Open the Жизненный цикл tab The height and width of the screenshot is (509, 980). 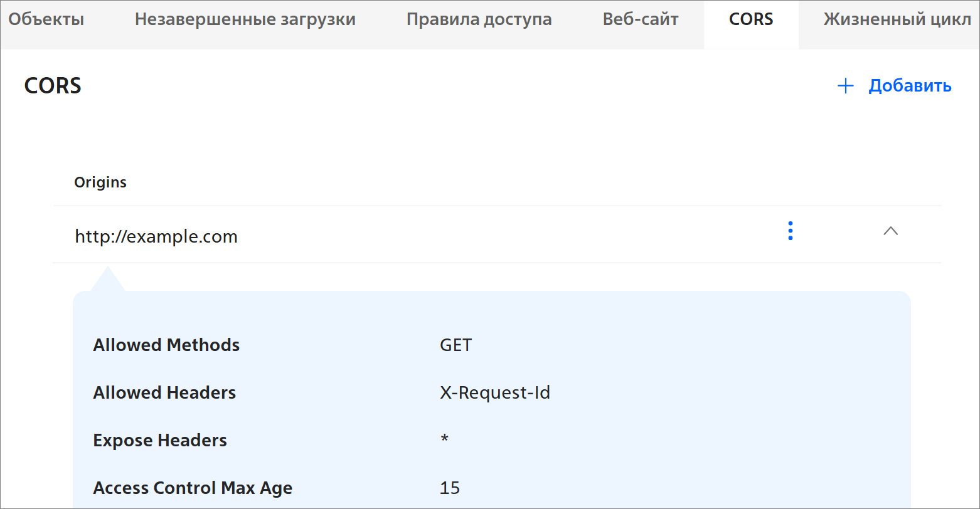(897, 19)
